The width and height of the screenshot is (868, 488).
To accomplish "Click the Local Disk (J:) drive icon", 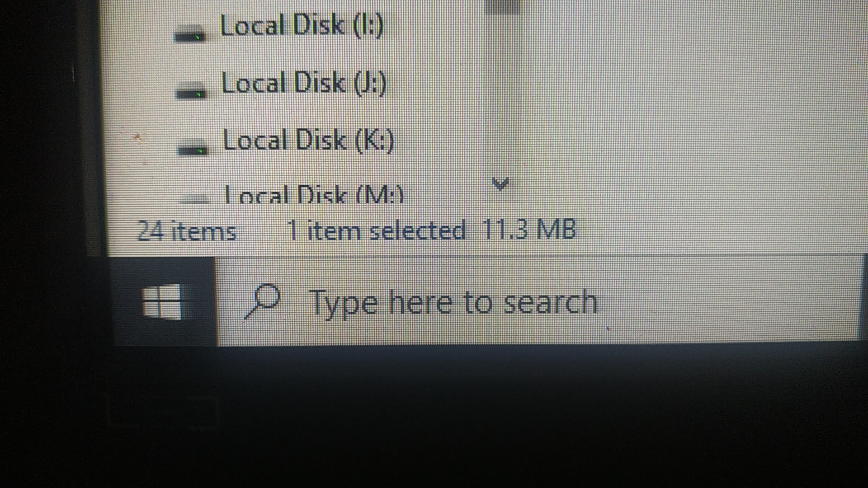I will tap(191, 93).
